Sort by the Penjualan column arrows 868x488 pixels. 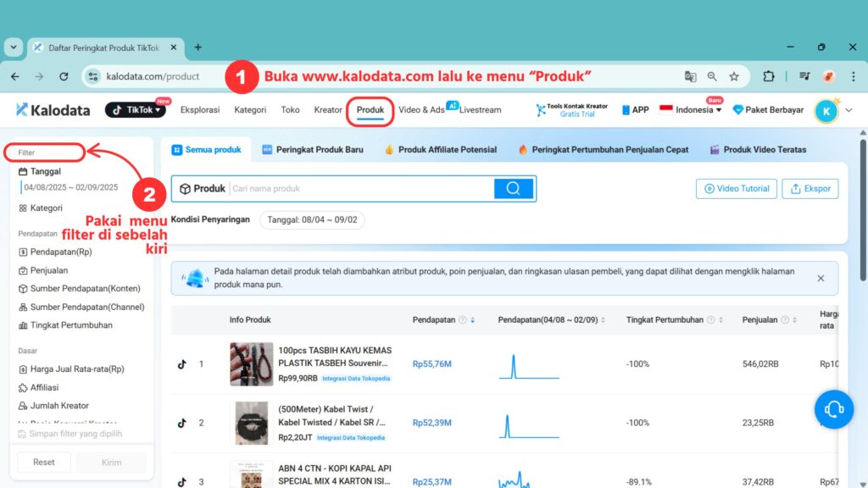795,319
